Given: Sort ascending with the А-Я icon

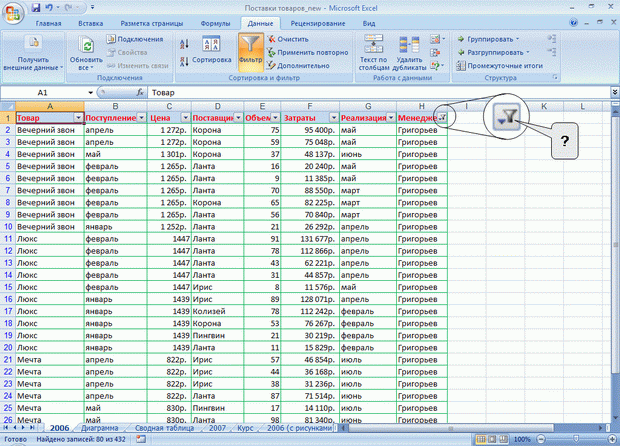Looking at the screenshot, I should 184,44.
